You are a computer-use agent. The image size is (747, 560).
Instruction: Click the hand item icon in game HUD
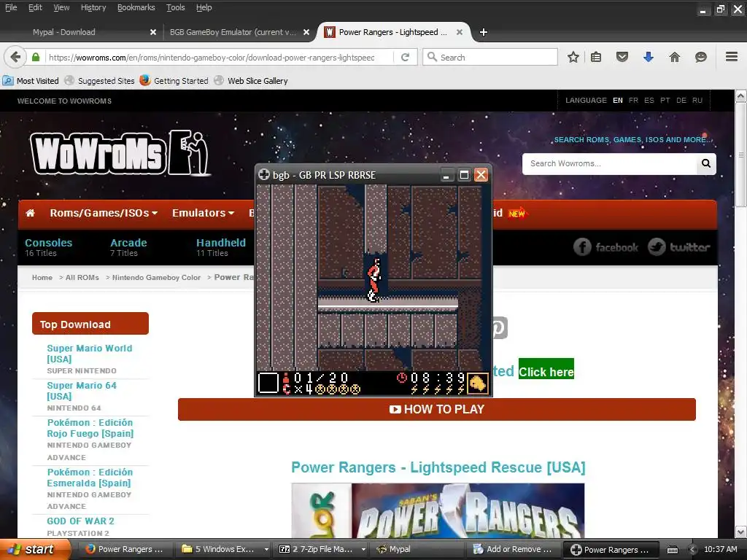pos(478,383)
